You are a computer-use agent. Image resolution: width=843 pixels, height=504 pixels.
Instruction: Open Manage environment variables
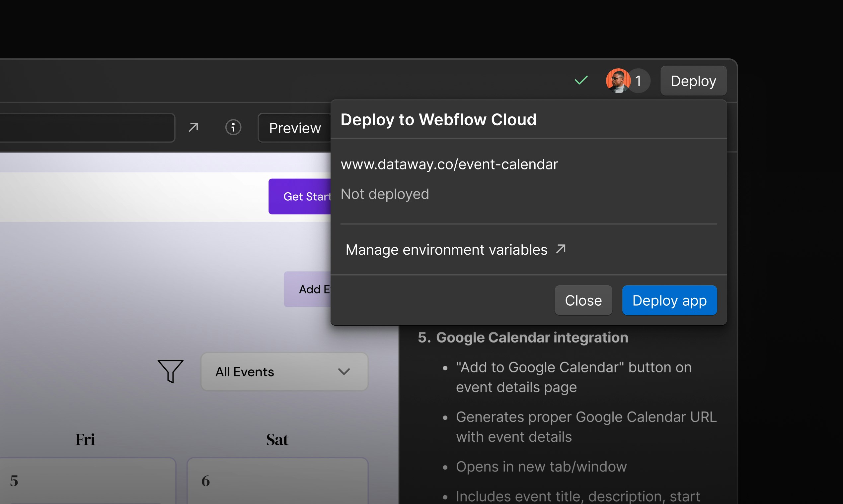pos(447,249)
